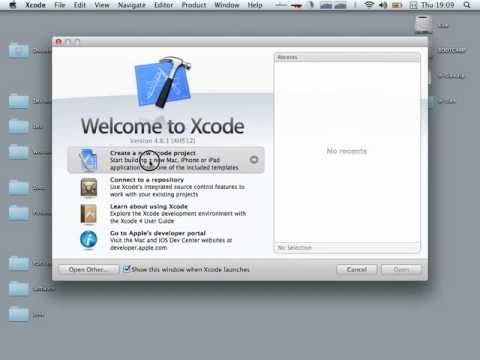Close the Welcome to Xcode window
480x360 pixels.
click(x=59, y=42)
